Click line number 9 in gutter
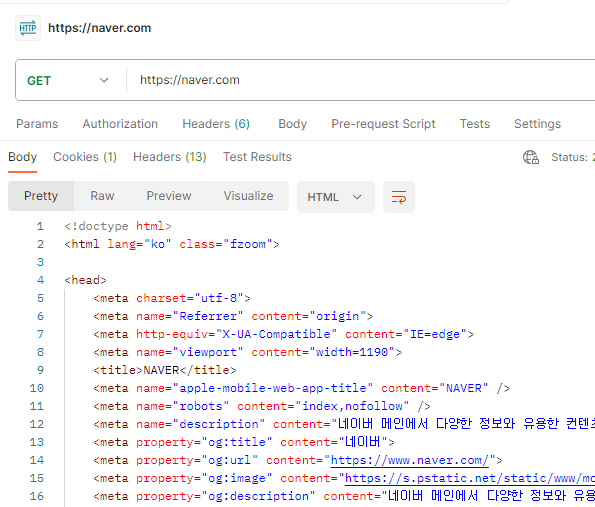 [40, 370]
